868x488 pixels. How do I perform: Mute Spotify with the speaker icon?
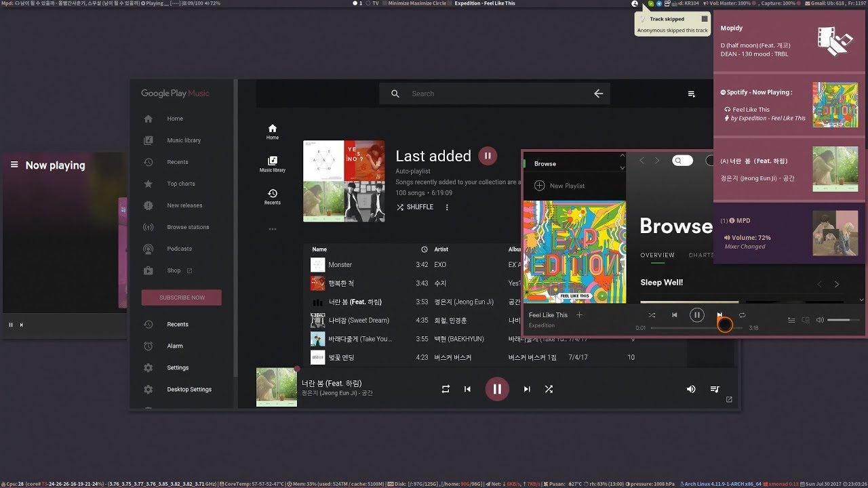820,320
